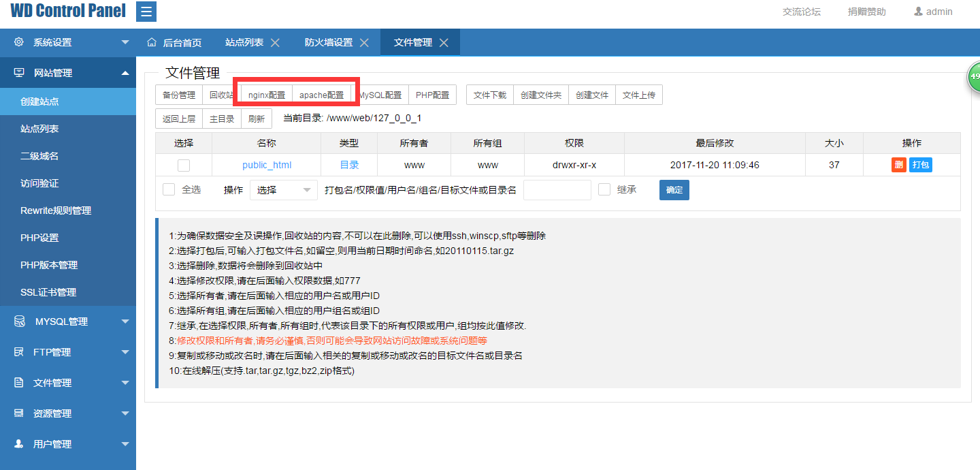
Task: Click the user icon beside 用户管理
Action: click(x=18, y=443)
